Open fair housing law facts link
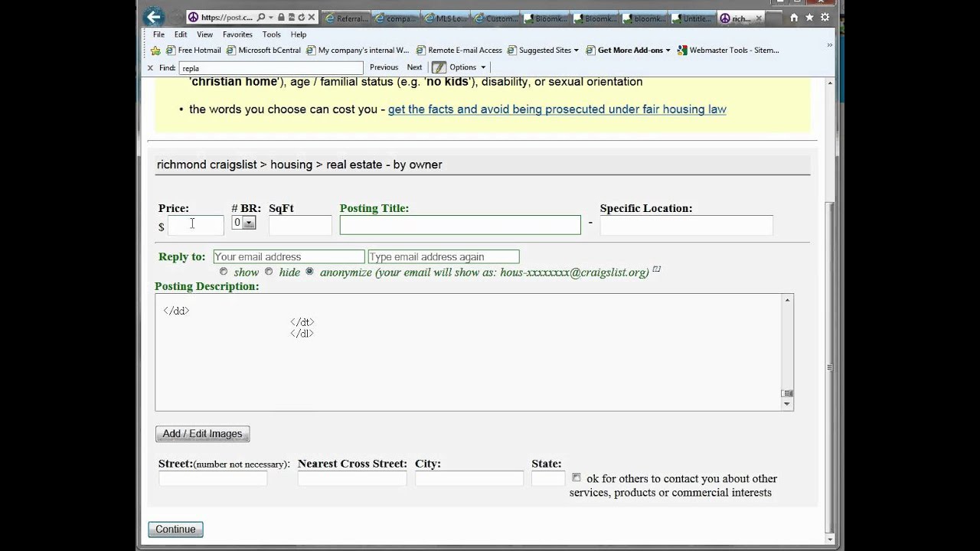Screen dimensions: 980x551 [557, 109]
